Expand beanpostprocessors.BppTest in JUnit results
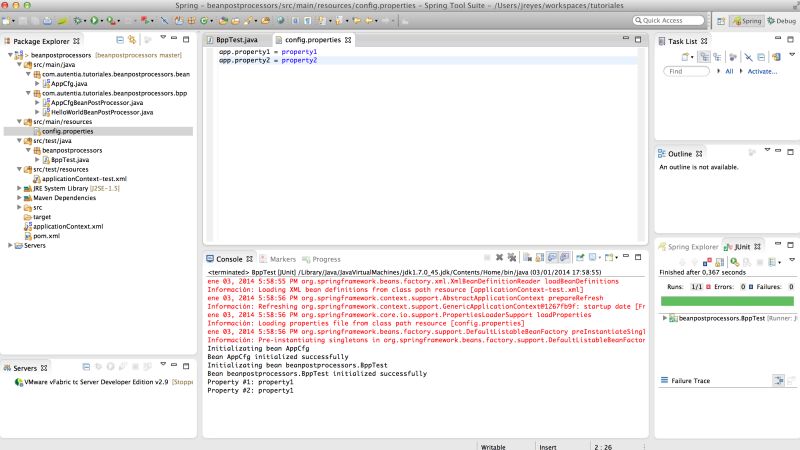This screenshot has width=800, height=450. click(664, 318)
